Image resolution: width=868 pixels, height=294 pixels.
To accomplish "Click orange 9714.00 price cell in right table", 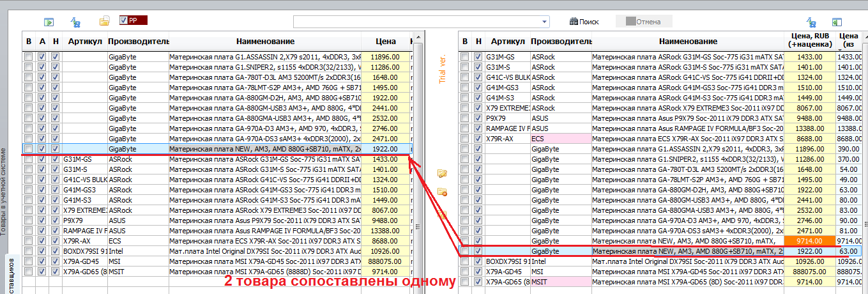I will 810,241.
